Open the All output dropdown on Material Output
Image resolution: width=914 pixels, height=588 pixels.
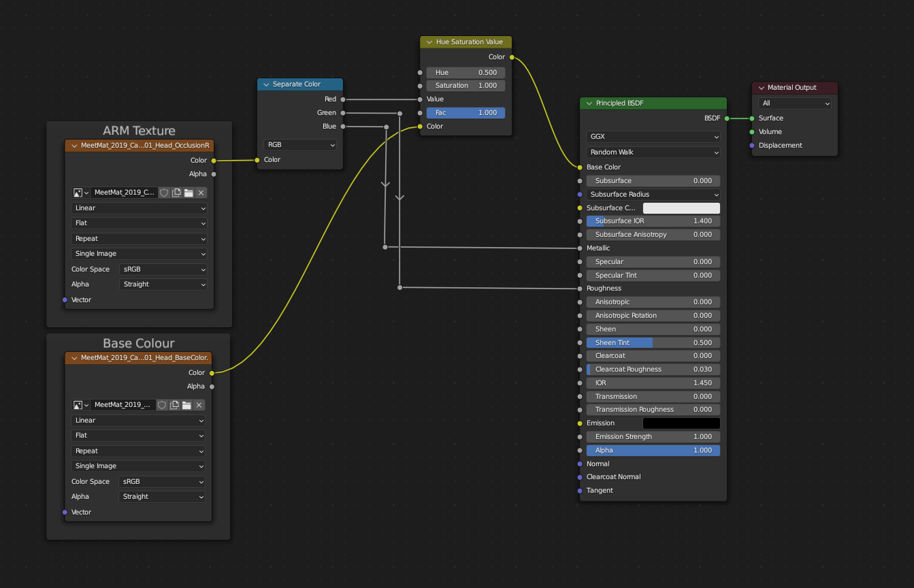(x=794, y=103)
